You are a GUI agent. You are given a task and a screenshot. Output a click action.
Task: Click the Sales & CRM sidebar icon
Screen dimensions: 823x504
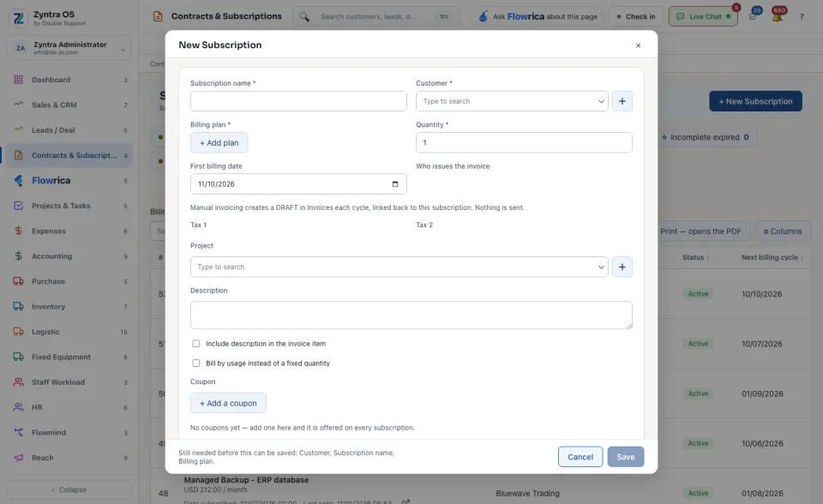[x=18, y=105]
